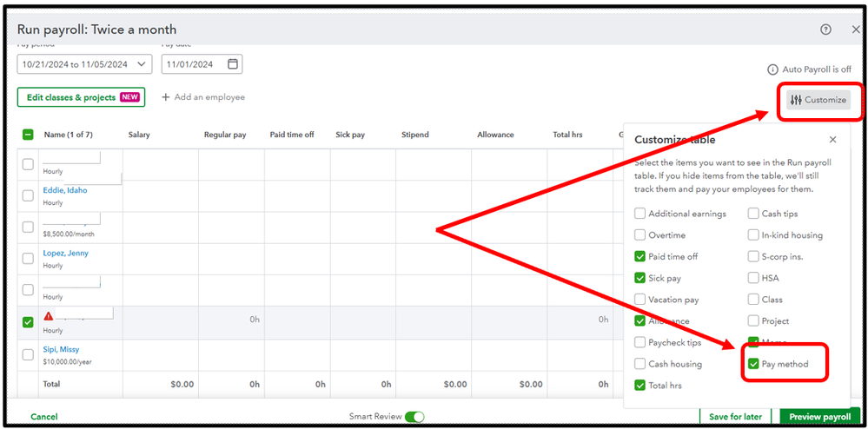Viewport: 868px width, 429px height.
Task: Enable the Overtime column checkbox
Action: 640,235
